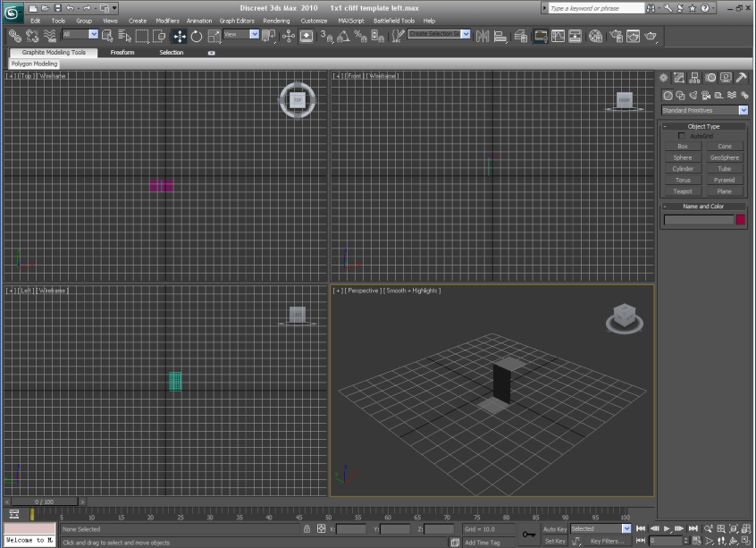Viewport: 756px width, 548px height.
Task: Toggle the Graphite Modeling Tools ribbon button
Action: click(x=541, y=36)
